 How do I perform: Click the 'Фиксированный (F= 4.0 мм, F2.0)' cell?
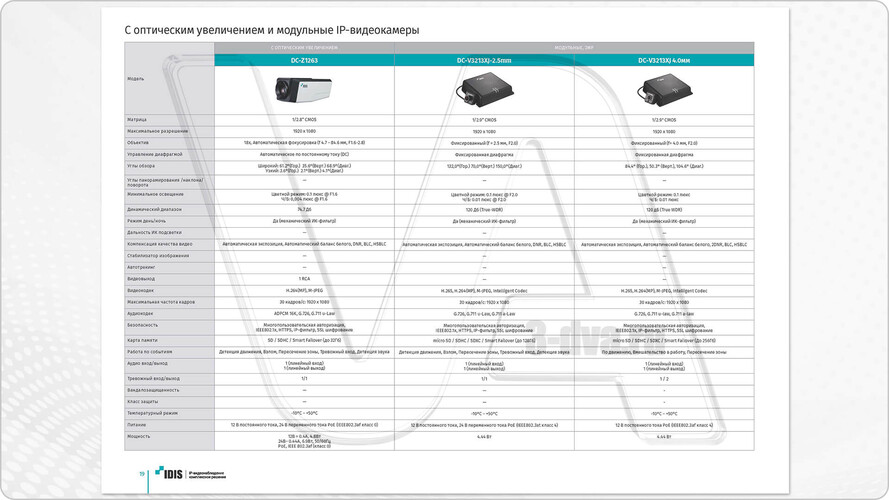pyautogui.click(x=664, y=143)
